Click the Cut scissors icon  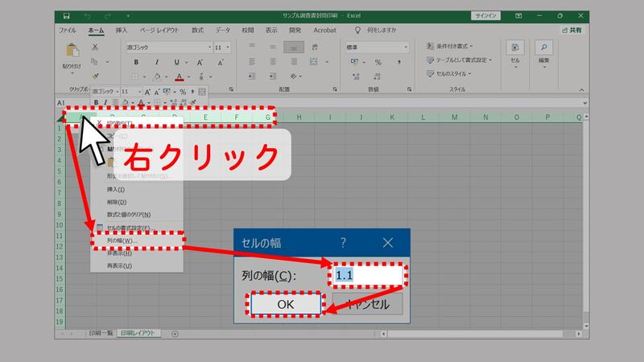pyautogui.click(x=95, y=47)
